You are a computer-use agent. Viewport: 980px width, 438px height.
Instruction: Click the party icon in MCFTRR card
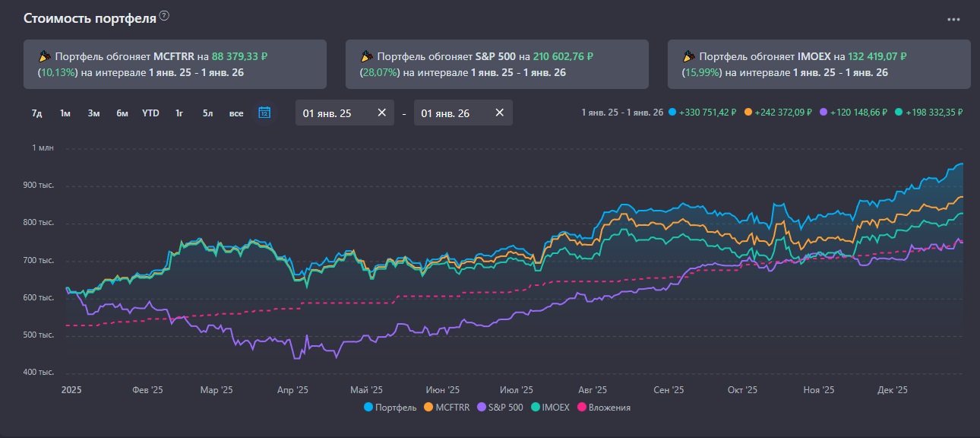[x=44, y=56]
